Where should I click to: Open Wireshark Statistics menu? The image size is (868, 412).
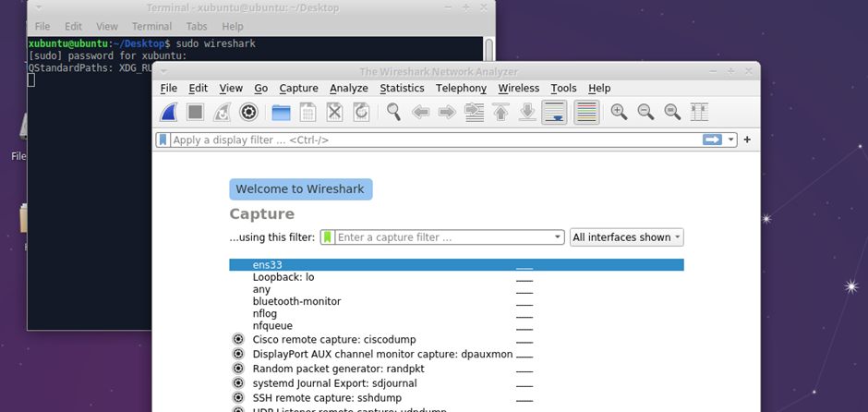pyautogui.click(x=402, y=88)
